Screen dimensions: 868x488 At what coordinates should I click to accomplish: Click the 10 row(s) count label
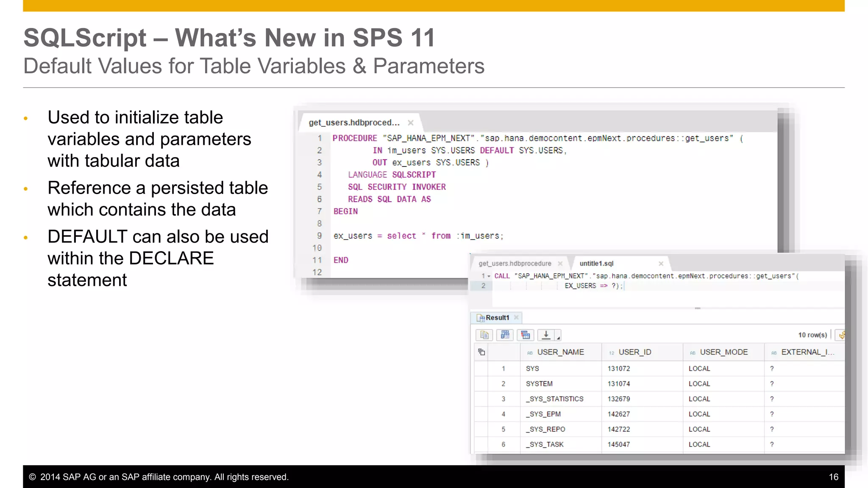pyautogui.click(x=812, y=335)
